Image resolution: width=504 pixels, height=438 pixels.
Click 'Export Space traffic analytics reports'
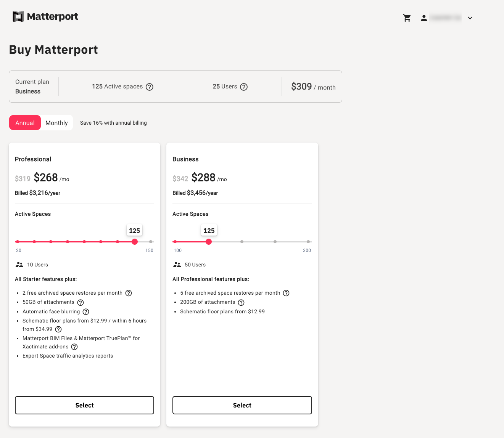click(68, 356)
